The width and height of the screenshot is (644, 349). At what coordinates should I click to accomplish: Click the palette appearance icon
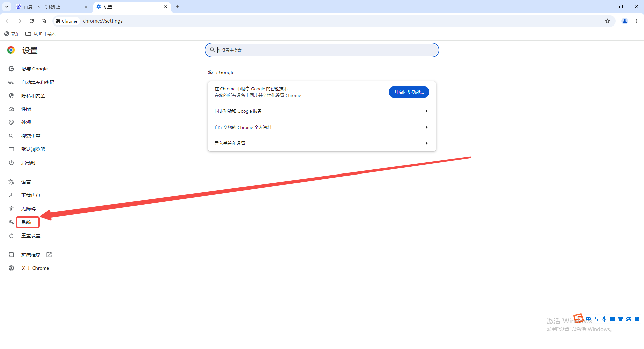coord(11,122)
